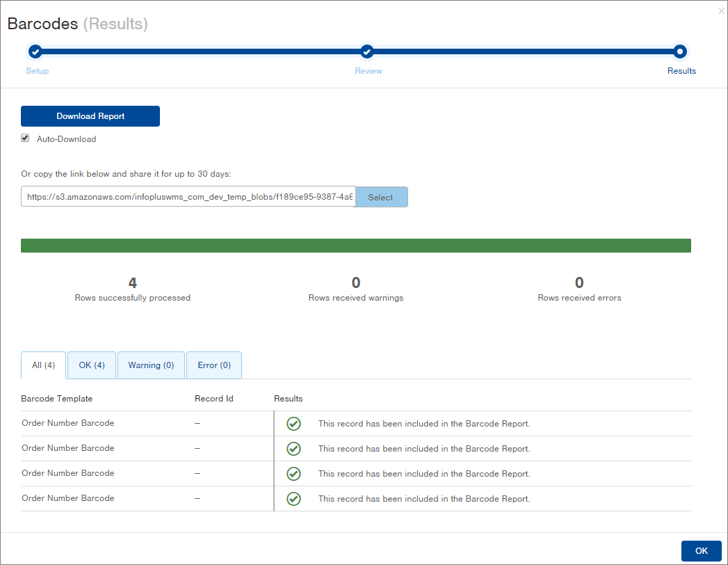Open the OK (4) results tab
The image size is (728, 565).
92,365
